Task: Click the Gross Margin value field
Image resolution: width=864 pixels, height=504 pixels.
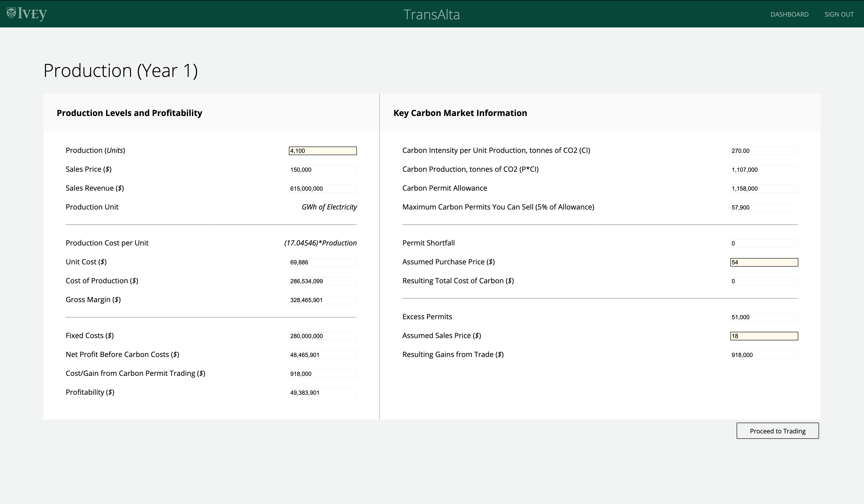Action: click(322, 300)
